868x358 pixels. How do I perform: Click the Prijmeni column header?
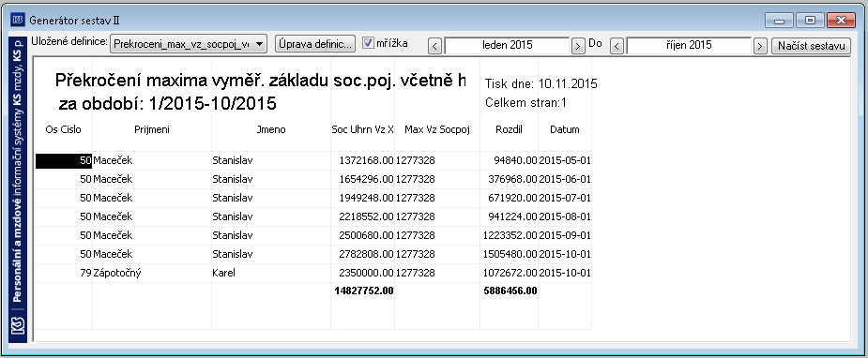(x=152, y=130)
